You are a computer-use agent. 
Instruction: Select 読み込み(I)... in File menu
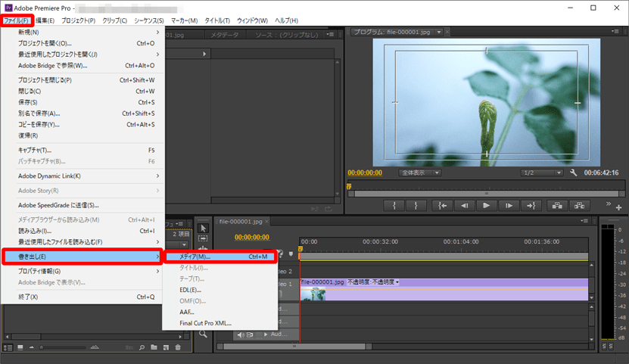(x=83, y=231)
